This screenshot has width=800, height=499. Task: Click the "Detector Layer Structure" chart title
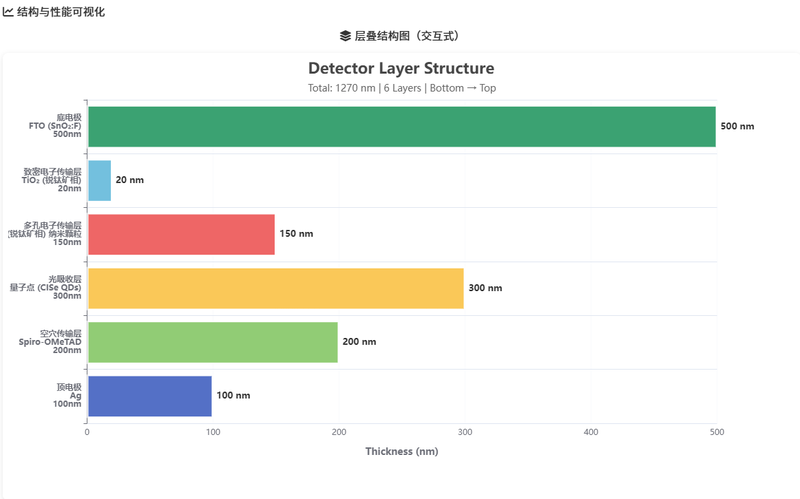click(x=400, y=68)
